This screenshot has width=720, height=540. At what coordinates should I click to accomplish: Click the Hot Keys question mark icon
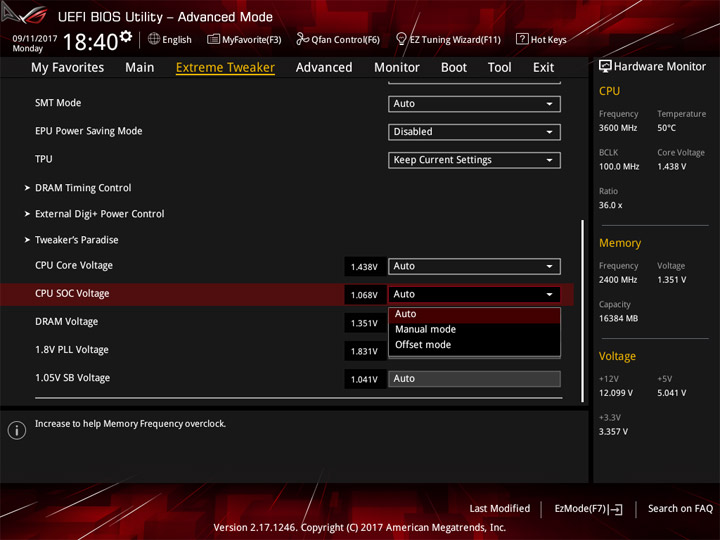(x=522, y=39)
